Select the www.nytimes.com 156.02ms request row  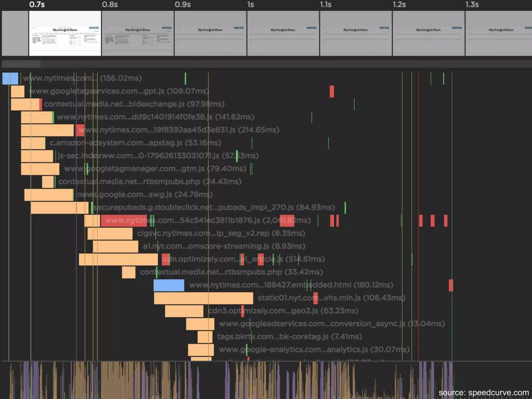(x=82, y=78)
